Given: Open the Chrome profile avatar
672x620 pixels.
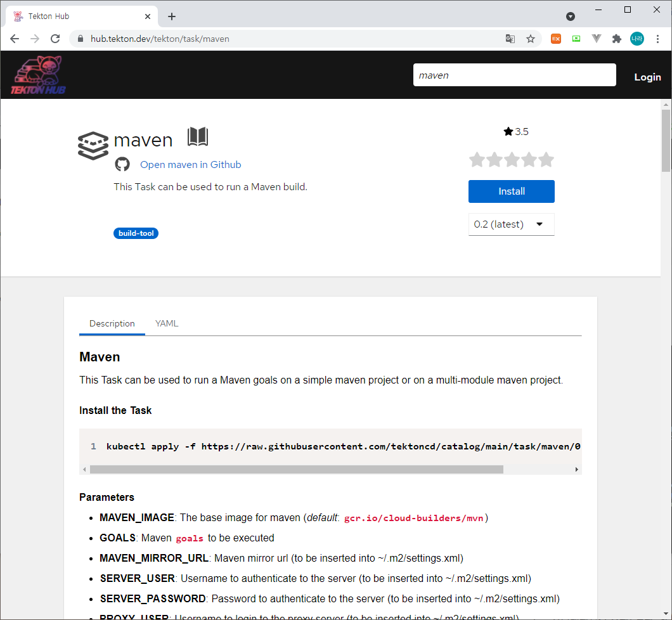Looking at the screenshot, I should 637,39.
